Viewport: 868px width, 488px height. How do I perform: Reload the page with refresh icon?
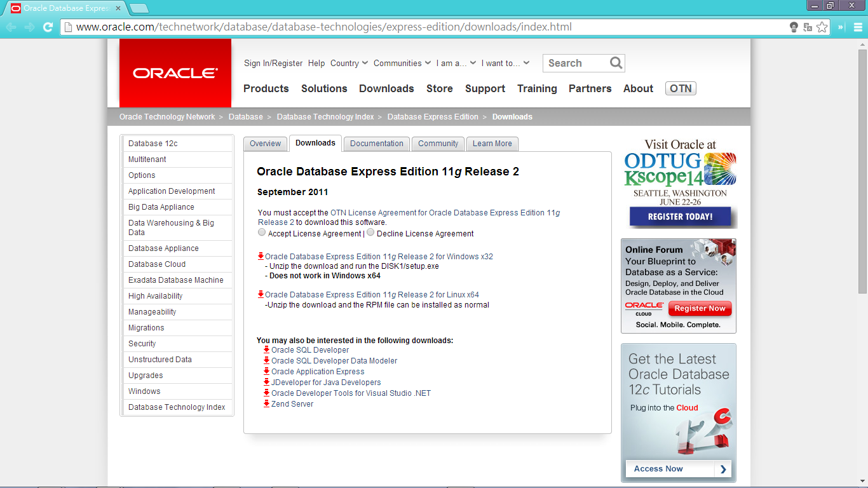tap(48, 27)
